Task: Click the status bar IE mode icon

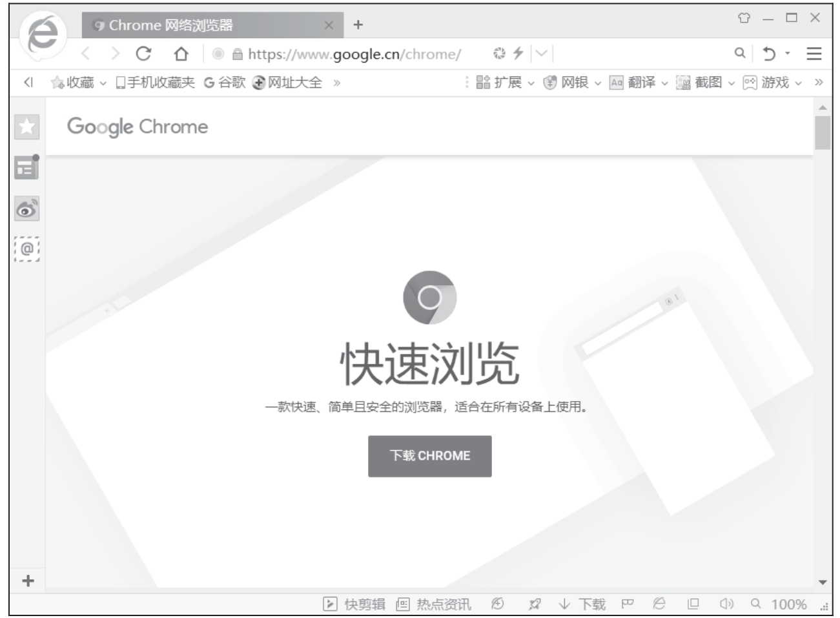Action: (x=659, y=604)
